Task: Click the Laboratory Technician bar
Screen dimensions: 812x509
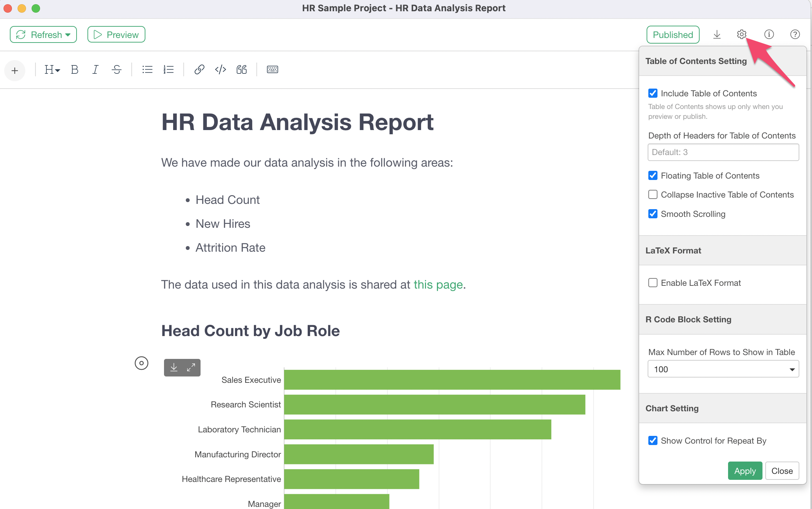Action: pos(418,429)
